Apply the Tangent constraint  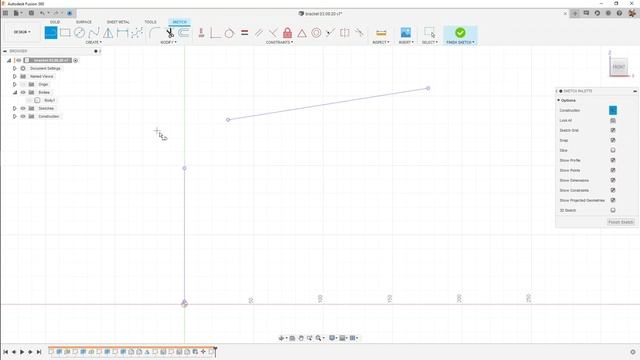pos(229,33)
